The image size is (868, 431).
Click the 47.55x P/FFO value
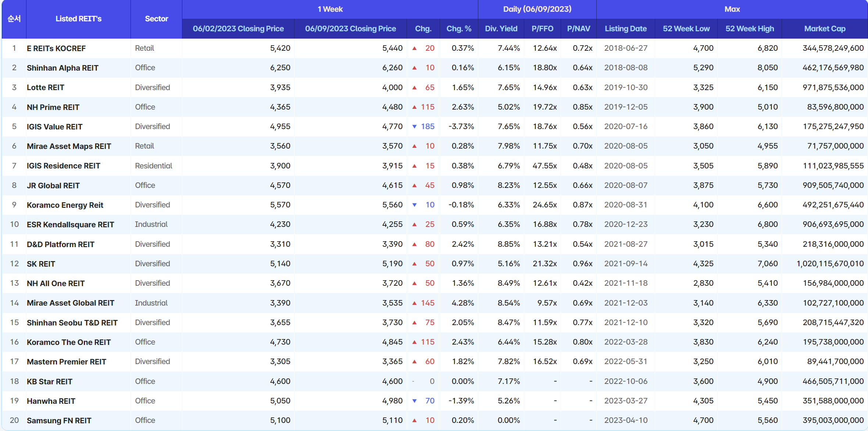pyautogui.click(x=544, y=166)
